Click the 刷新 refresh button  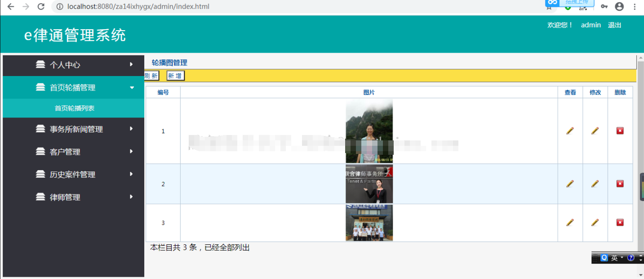pyautogui.click(x=151, y=76)
